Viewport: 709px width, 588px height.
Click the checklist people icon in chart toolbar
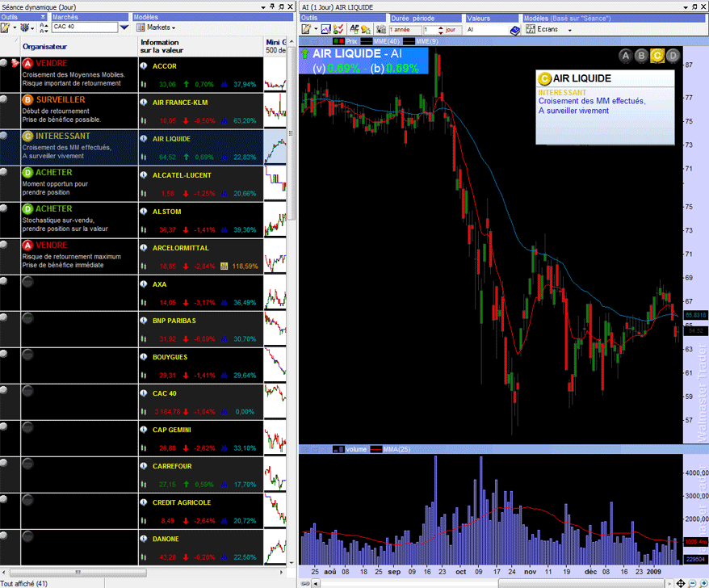coord(338,29)
